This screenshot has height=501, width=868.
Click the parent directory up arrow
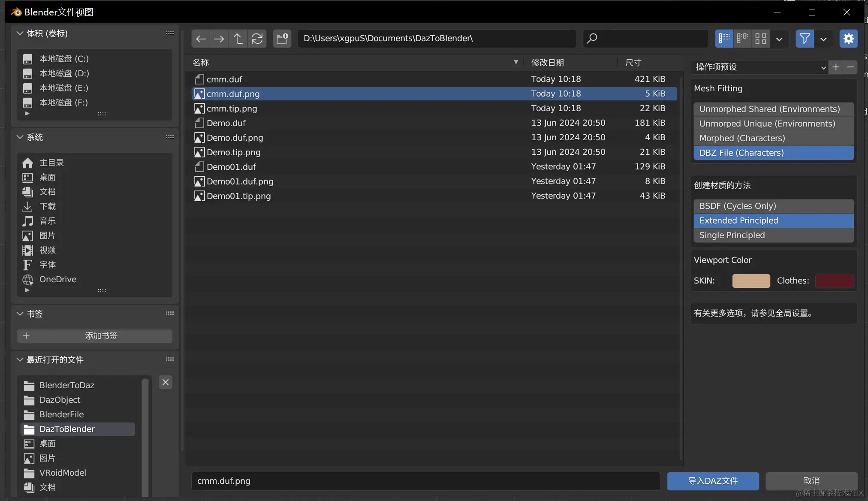coord(238,39)
